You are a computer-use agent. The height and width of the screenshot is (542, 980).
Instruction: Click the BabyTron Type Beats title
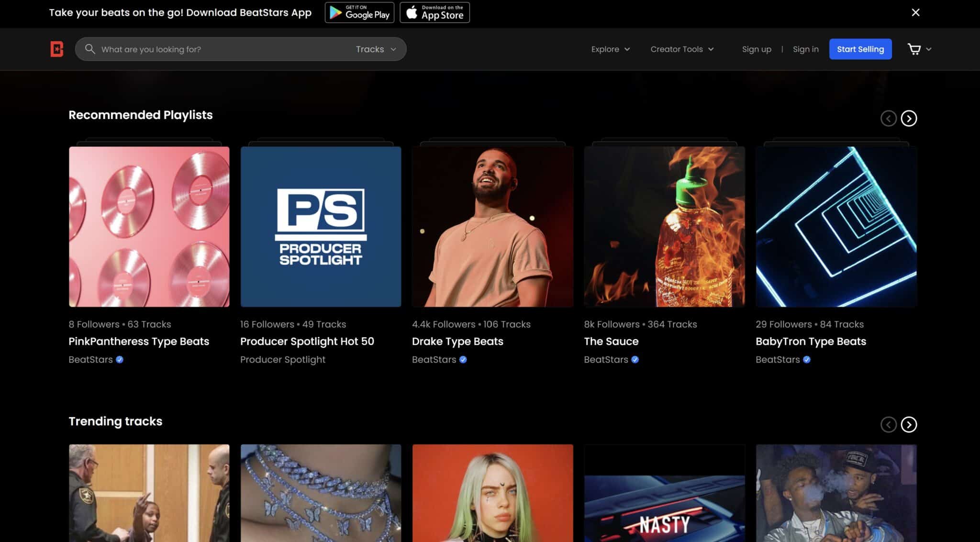[x=811, y=342]
